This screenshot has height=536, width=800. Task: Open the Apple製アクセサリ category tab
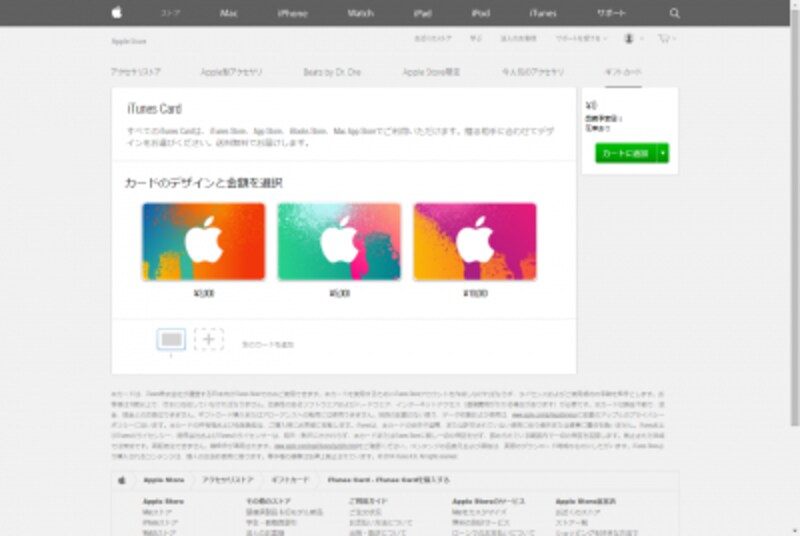coord(231,72)
